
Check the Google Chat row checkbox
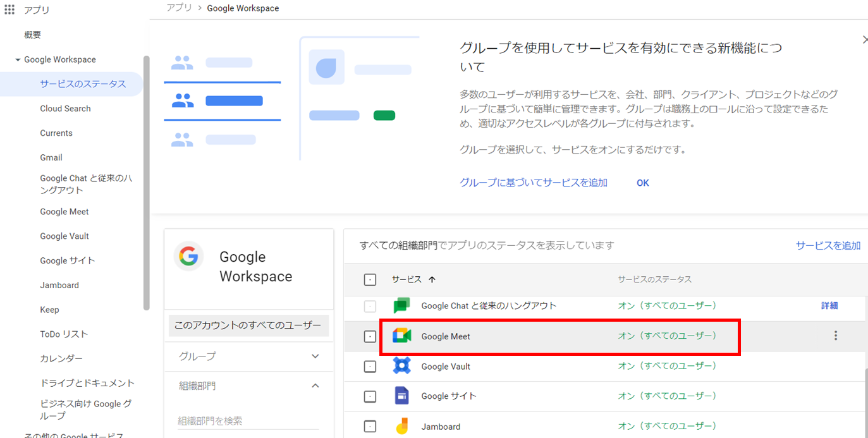pyautogui.click(x=370, y=307)
